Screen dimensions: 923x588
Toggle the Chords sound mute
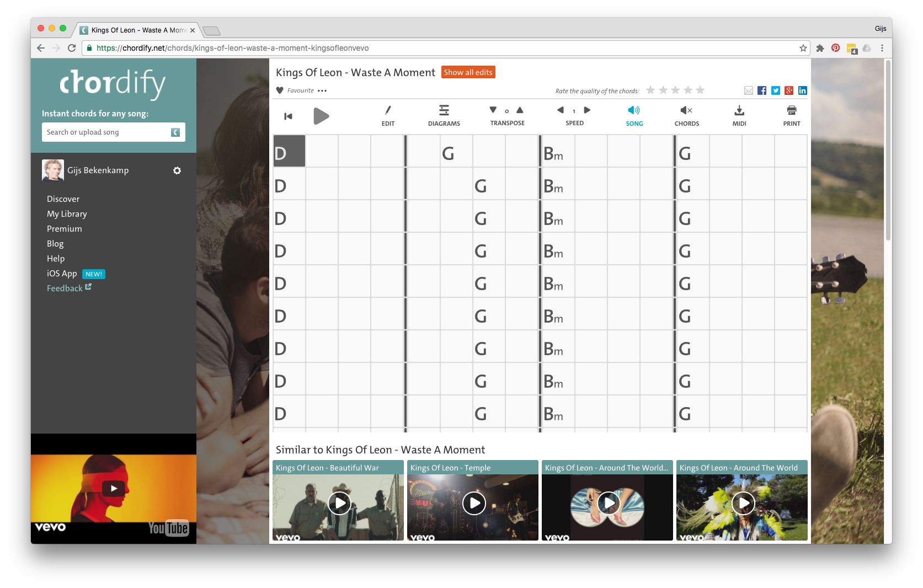(686, 115)
